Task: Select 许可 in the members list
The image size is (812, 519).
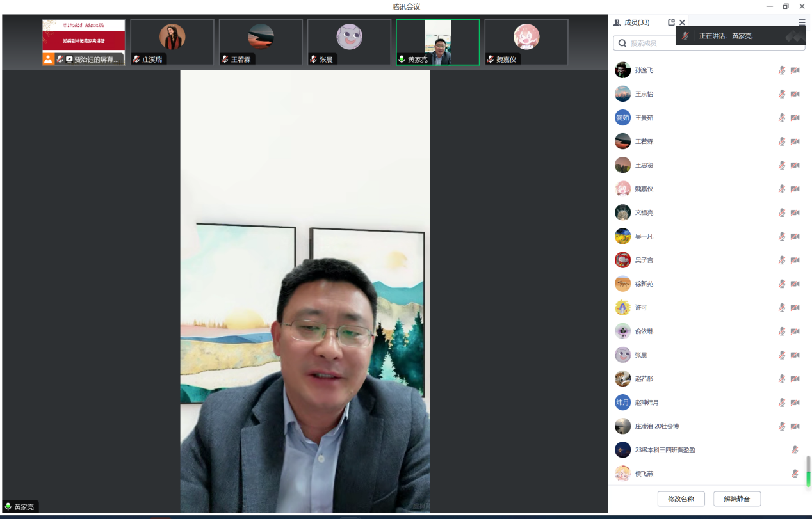Action: tap(641, 308)
